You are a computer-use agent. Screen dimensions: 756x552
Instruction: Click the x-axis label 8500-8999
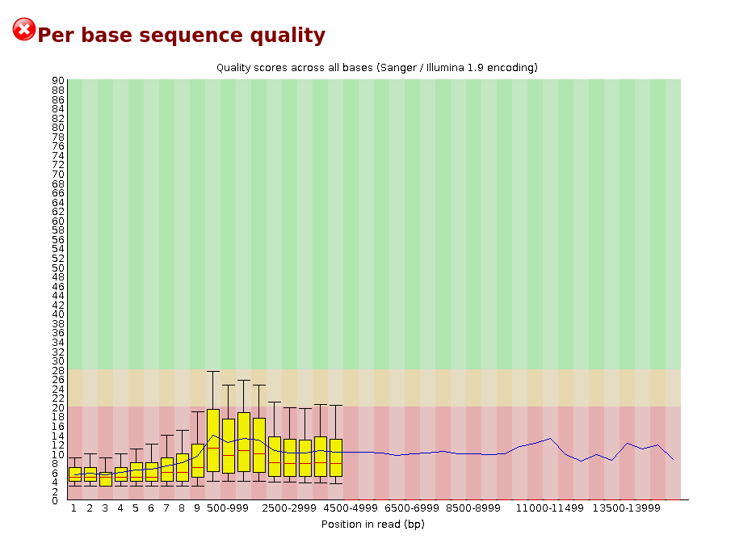(x=473, y=508)
